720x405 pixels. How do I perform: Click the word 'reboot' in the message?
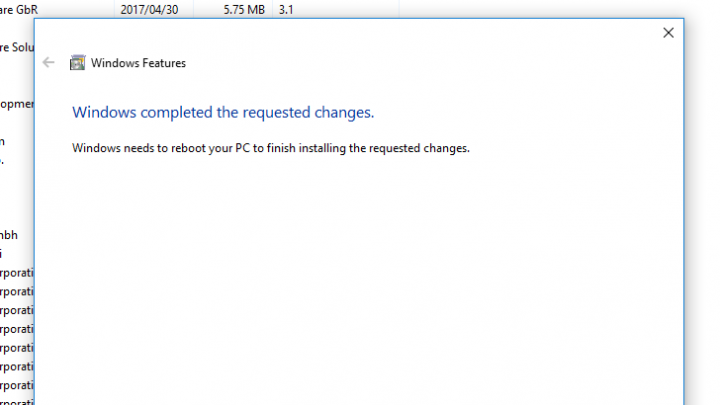tap(188, 148)
